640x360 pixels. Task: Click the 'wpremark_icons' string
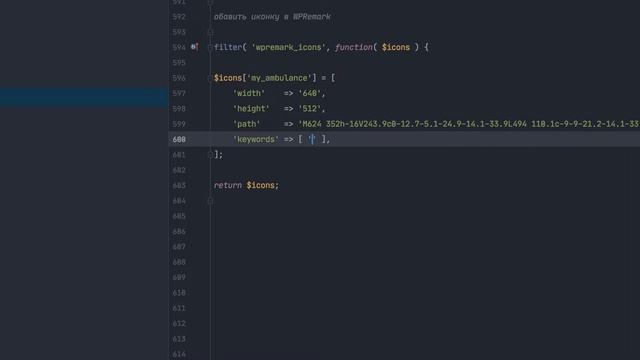[x=289, y=47]
